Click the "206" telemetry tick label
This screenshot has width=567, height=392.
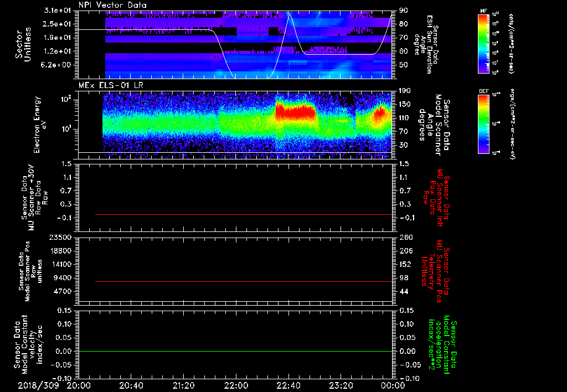405,251
